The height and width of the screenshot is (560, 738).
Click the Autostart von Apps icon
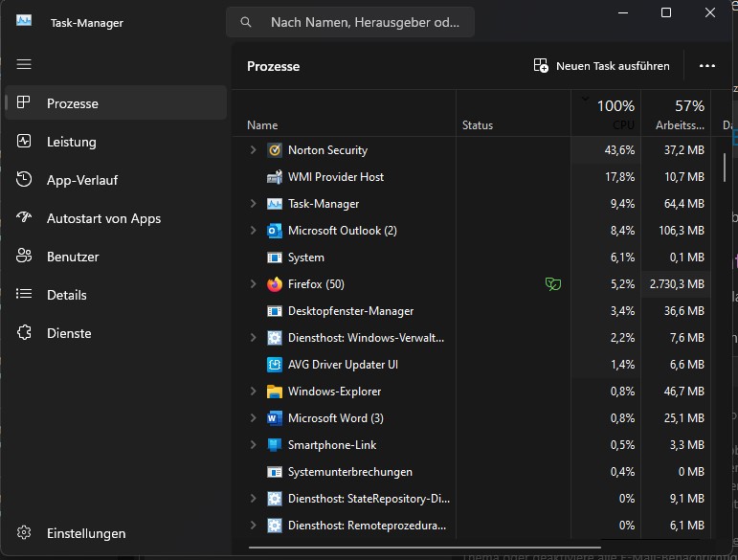pyautogui.click(x=24, y=217)
